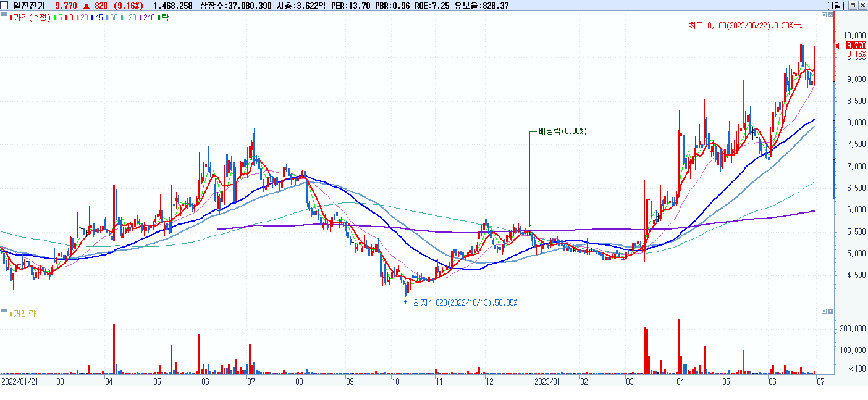This screenshot has height=400, width=868.
Task: Maximize the chart window using title-bar button
Action: (x=853, y=5)
